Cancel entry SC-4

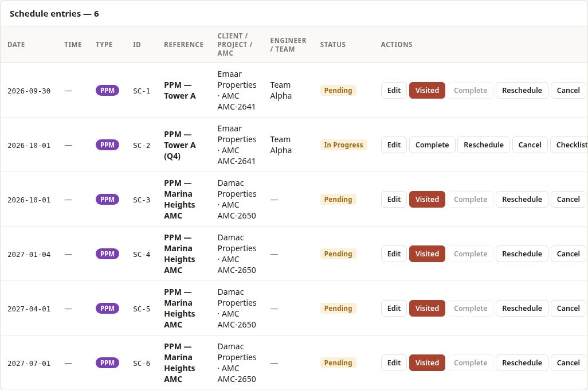(x=568, y=253)
